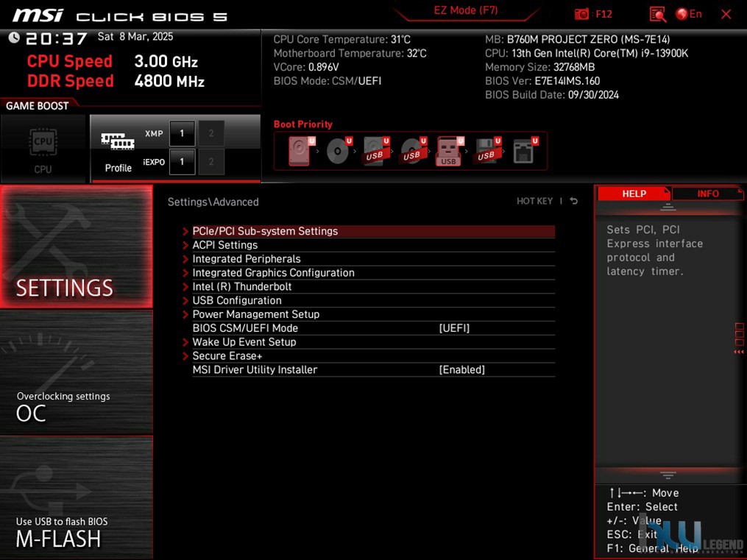Switch to the HELP tab
747x560 pixels.
634,194
